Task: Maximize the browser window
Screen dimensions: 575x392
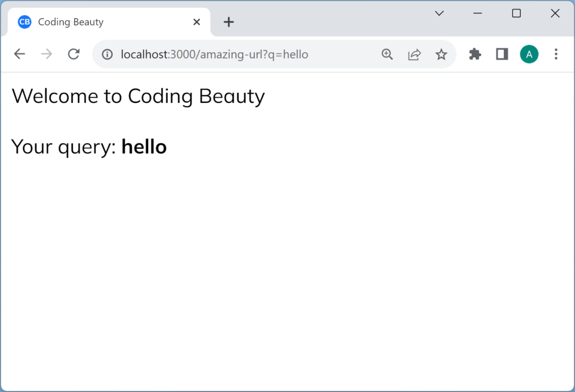Action: [x=517, y=13]
